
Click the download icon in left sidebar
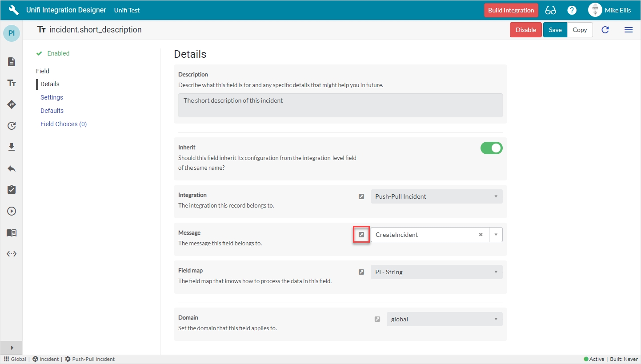12,147
